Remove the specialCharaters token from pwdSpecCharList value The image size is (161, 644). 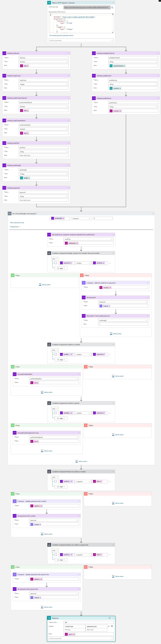(x=124, y=66)
